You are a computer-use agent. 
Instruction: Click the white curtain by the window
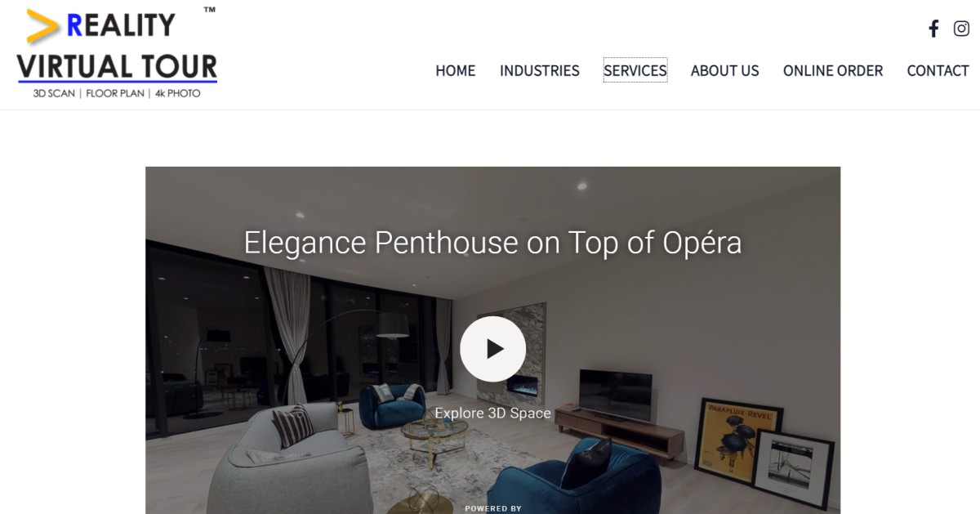(287, 335)
